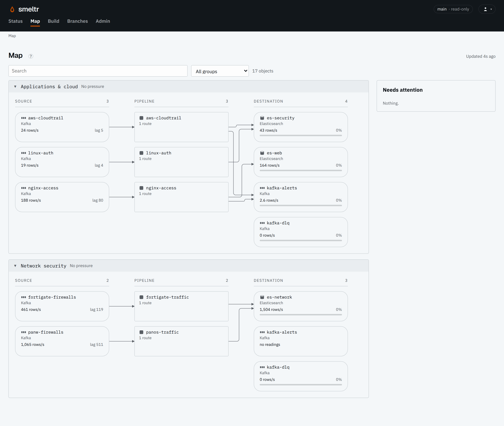Collapse the Network security group
This screenshot has height=426, width=504.
(15, 266)
